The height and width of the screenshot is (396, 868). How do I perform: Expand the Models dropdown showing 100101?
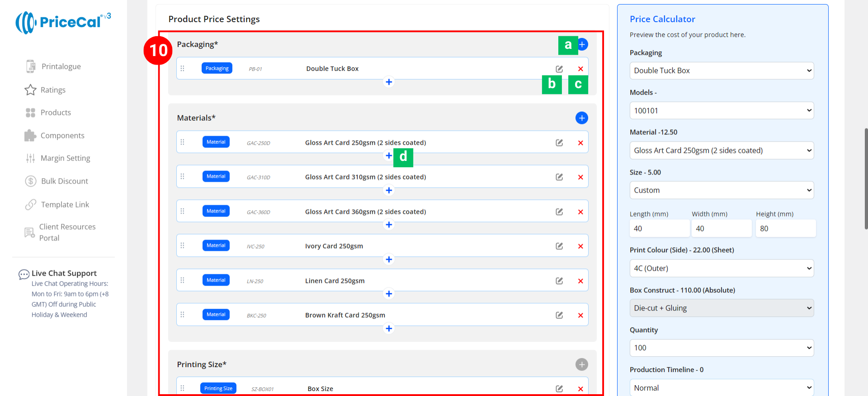[722, 111]
